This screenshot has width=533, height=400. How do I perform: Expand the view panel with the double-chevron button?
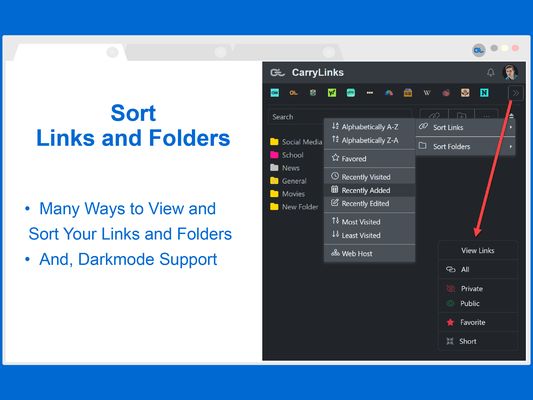click(x=516, y=93)
